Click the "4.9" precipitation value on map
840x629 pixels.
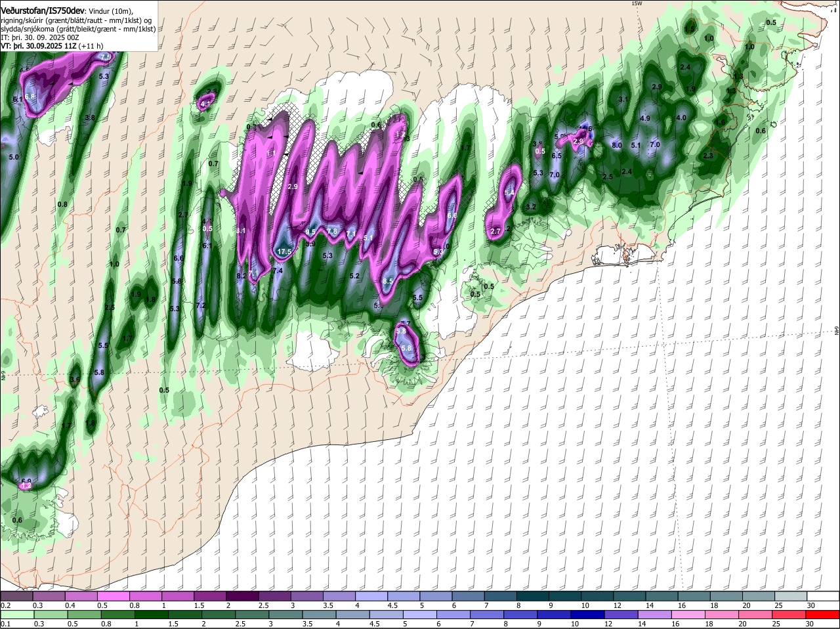click(x=644, y=119)
